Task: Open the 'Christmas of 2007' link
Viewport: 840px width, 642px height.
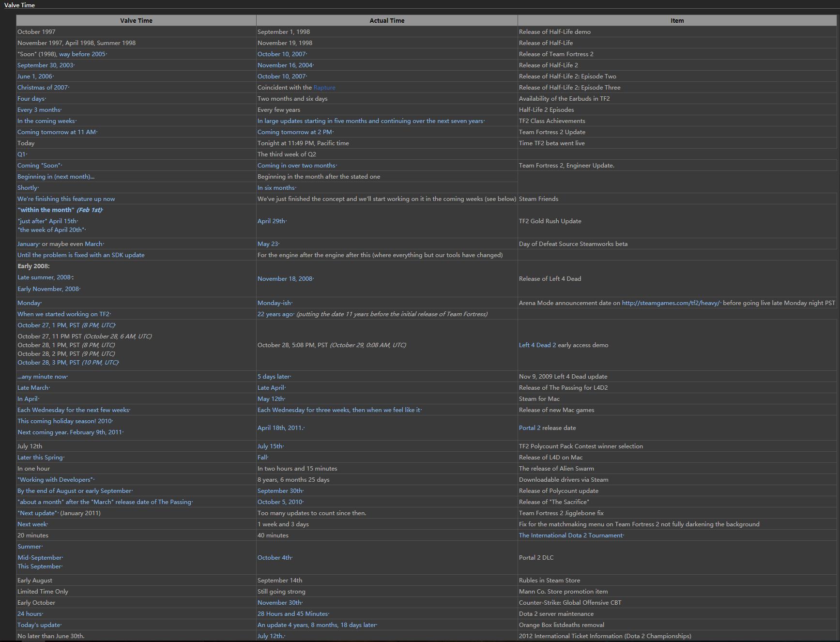Action: 43,88
